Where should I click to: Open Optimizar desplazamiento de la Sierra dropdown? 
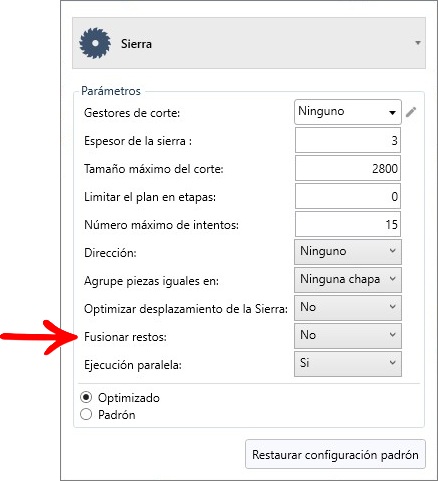[x=348, y=308]
